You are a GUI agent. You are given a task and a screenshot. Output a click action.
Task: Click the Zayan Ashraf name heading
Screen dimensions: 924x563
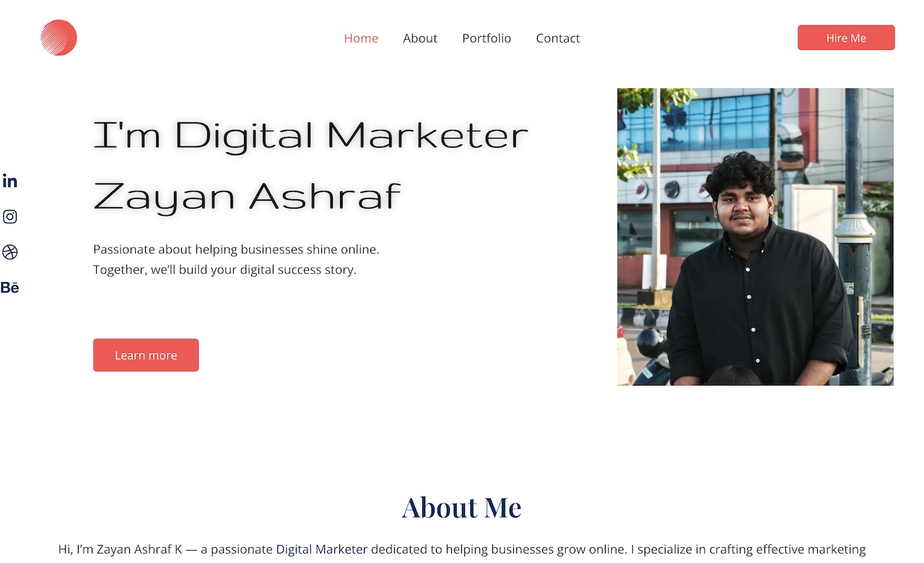tap(247, 196)
